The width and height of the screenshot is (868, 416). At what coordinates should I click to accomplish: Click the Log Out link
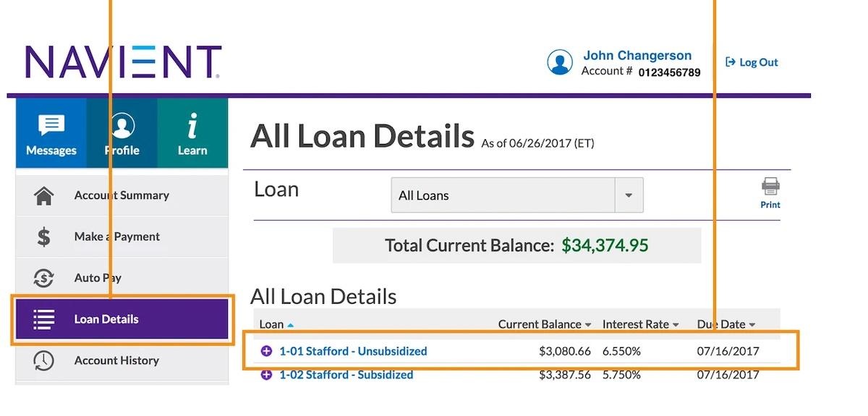coord(752,62)
